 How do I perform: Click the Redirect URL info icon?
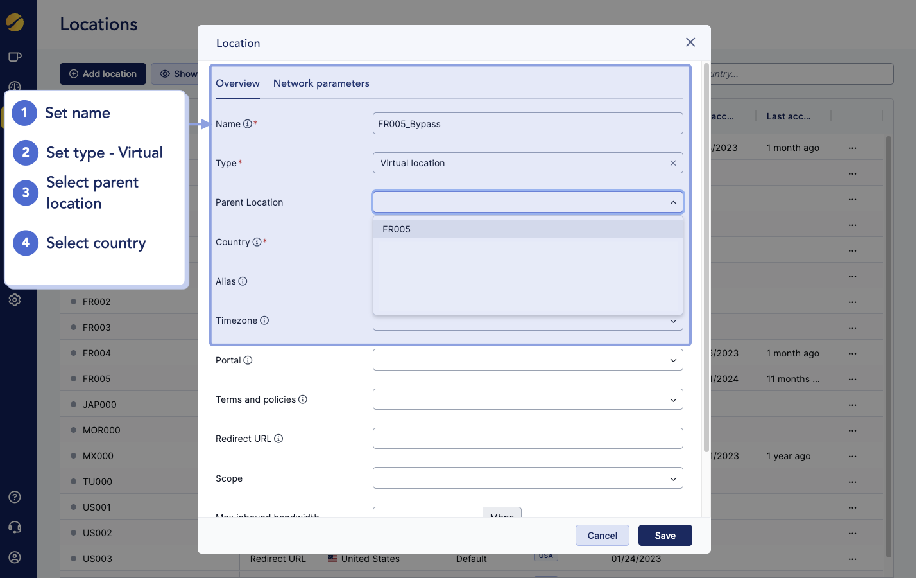pos(278,439)
